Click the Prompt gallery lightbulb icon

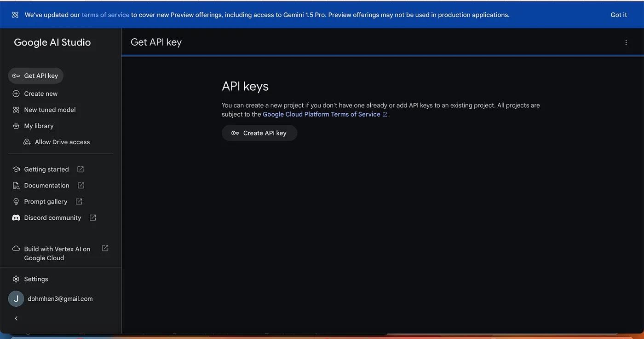16,201
